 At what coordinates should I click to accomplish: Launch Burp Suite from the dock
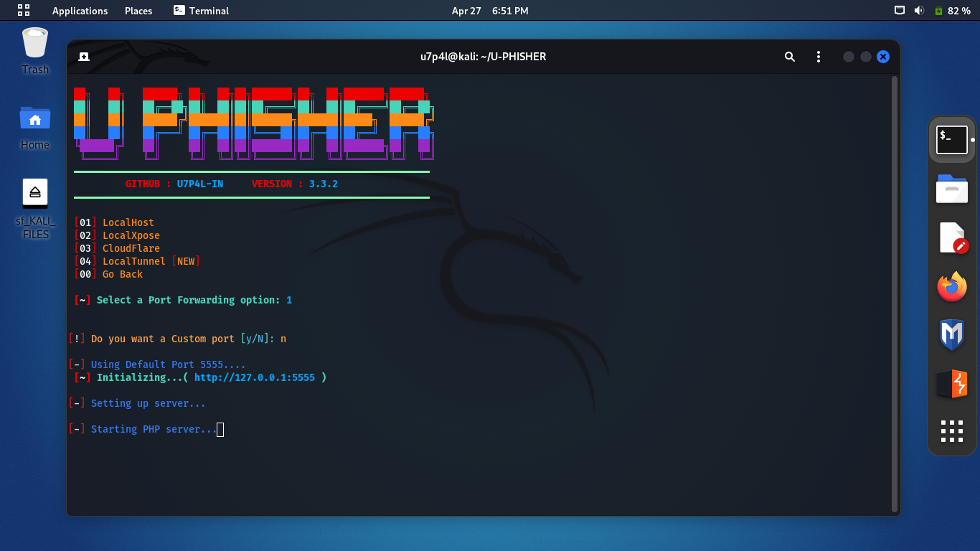952,384
